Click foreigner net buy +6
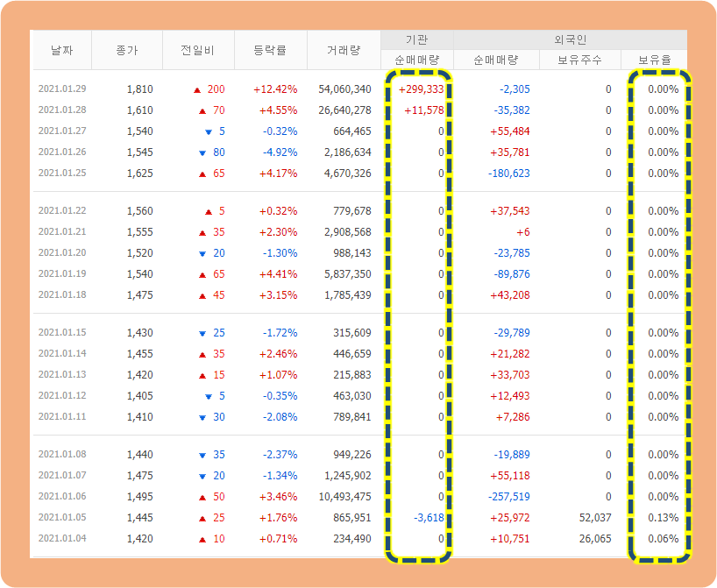This screenshot has width=717, height=588. point(523,232)
